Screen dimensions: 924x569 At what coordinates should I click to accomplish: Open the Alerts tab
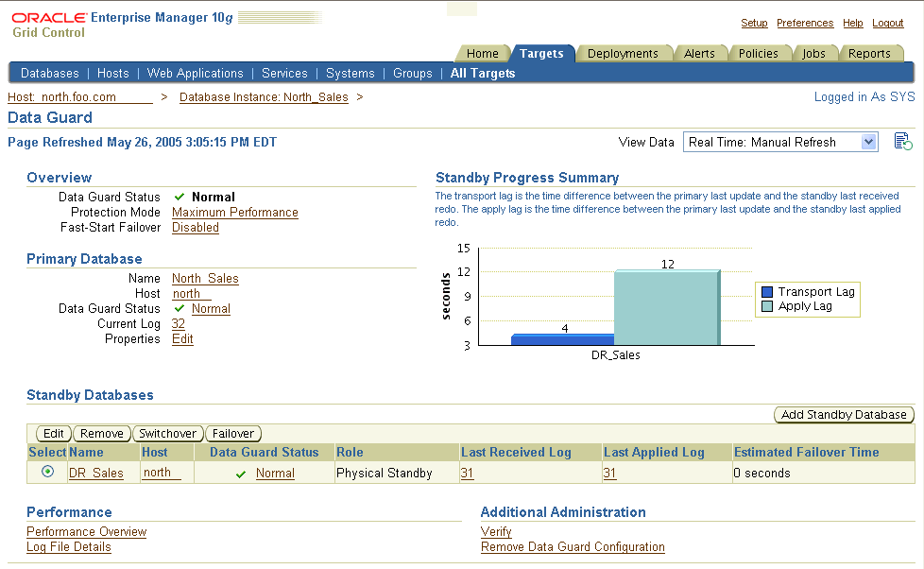tap(699, 54)
